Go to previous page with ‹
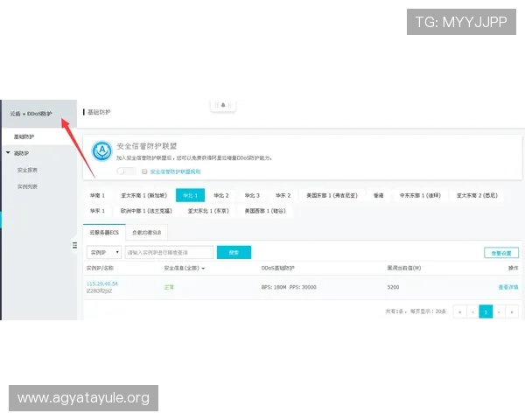Screen dimensions: 525x420 472,311
